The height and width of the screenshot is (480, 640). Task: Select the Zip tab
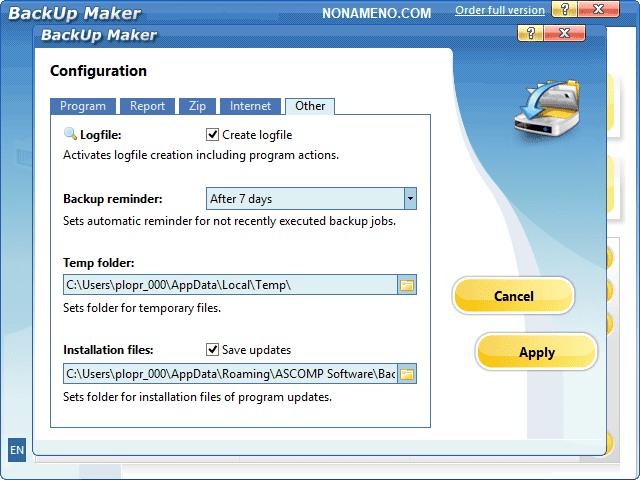(199, 106)
